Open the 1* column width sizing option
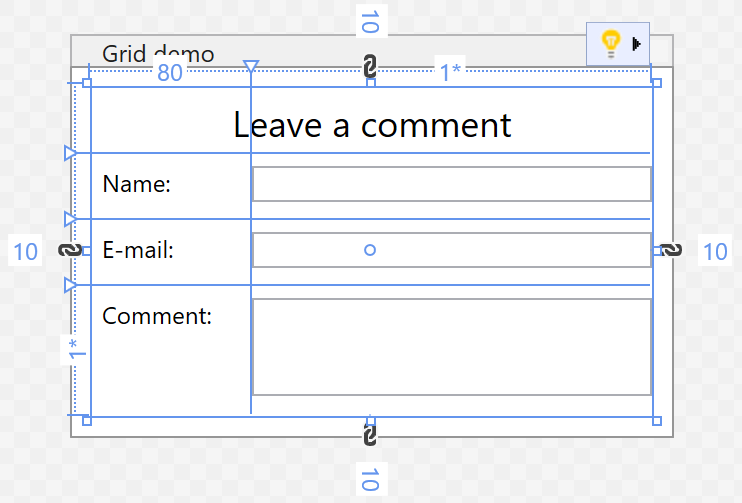 pos(450,73)
